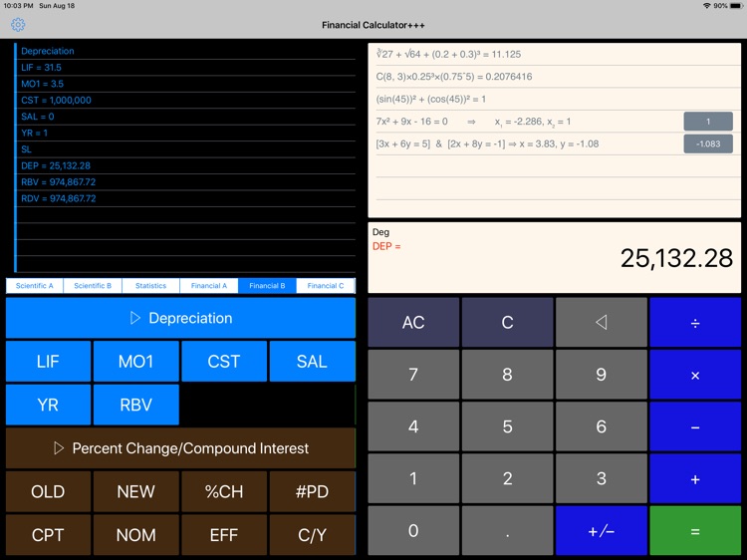Select history line '(sin(45))² + (cos(45))² = 1'

pos(558,99)
